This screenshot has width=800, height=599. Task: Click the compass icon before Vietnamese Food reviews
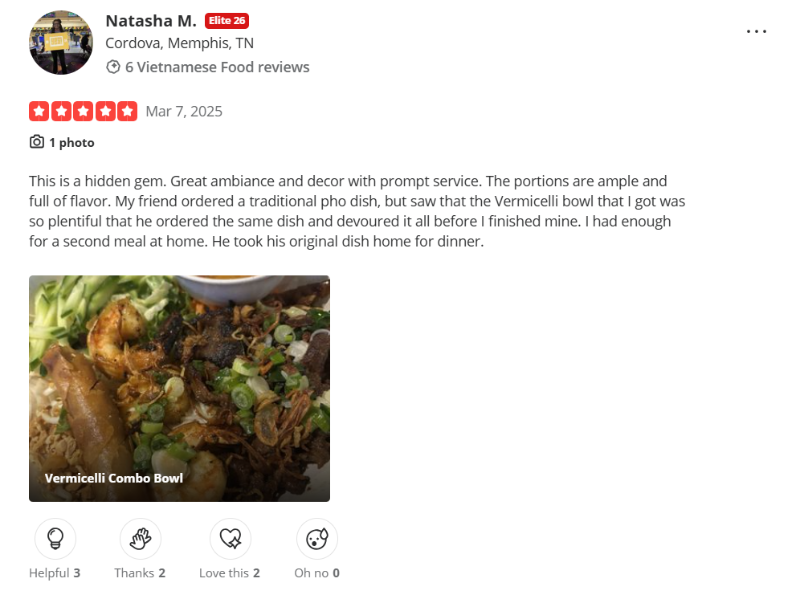[113, 67]
